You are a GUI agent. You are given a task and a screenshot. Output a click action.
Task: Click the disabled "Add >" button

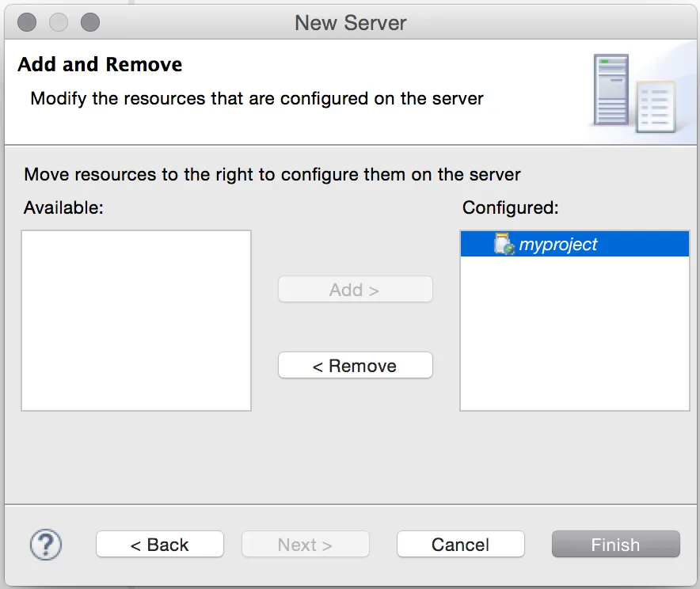coord(355,289)
